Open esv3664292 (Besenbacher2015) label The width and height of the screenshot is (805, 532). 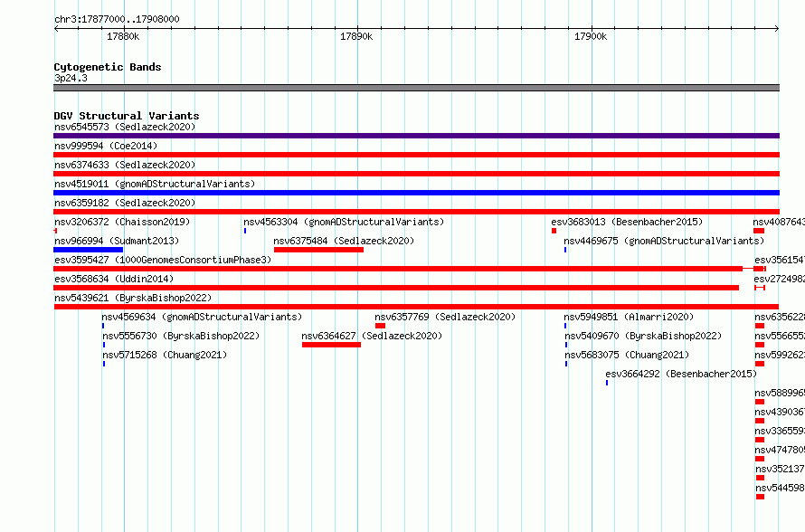click(x=681, y=374)
